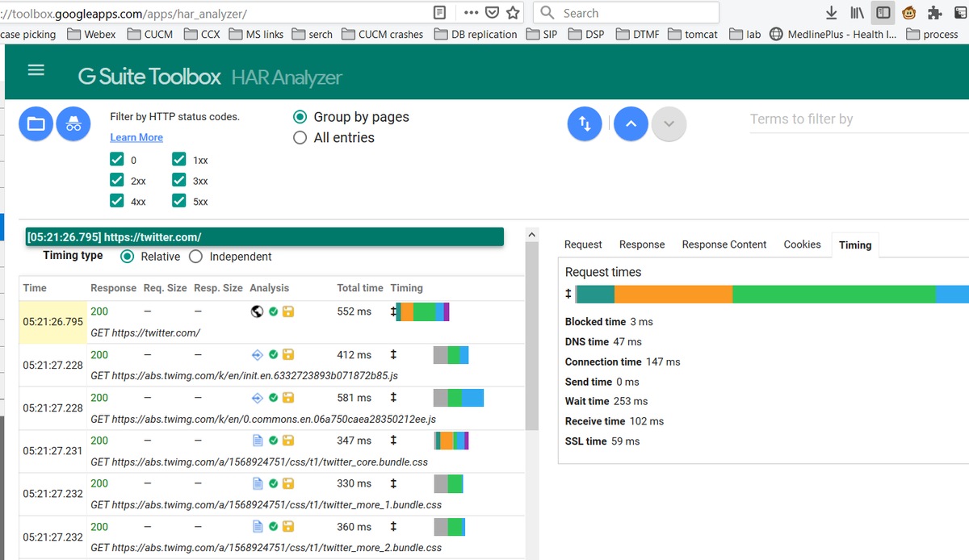Screen dimensions: 969x560
Task: Follow the Learn More link
Action: click(136, 137)
